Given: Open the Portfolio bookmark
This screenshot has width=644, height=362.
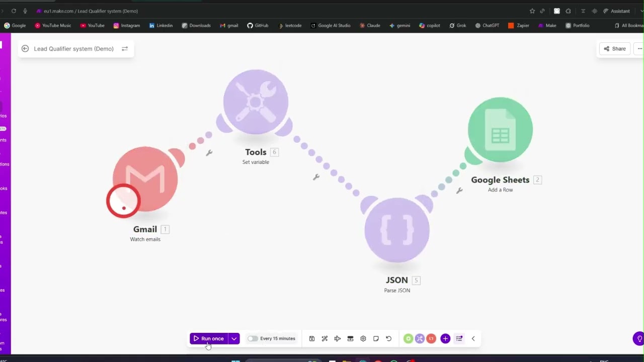Looking at the screenshot, I should pyautogui.click(x=578, y=26).
